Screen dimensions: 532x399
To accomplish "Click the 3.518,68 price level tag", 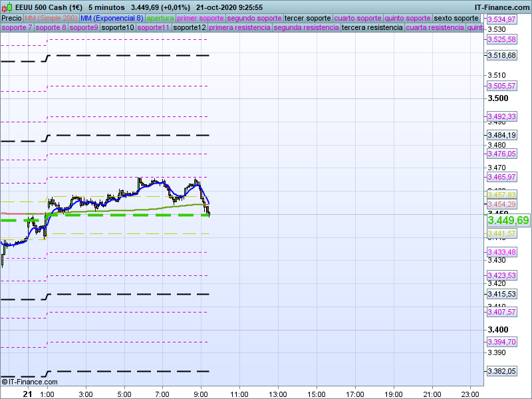I will click(502, 56).
